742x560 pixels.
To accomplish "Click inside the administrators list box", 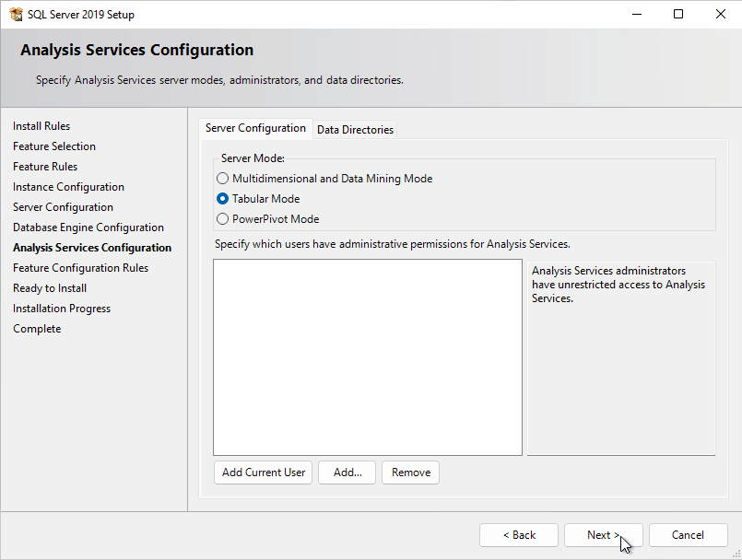I will pos(368,357).
